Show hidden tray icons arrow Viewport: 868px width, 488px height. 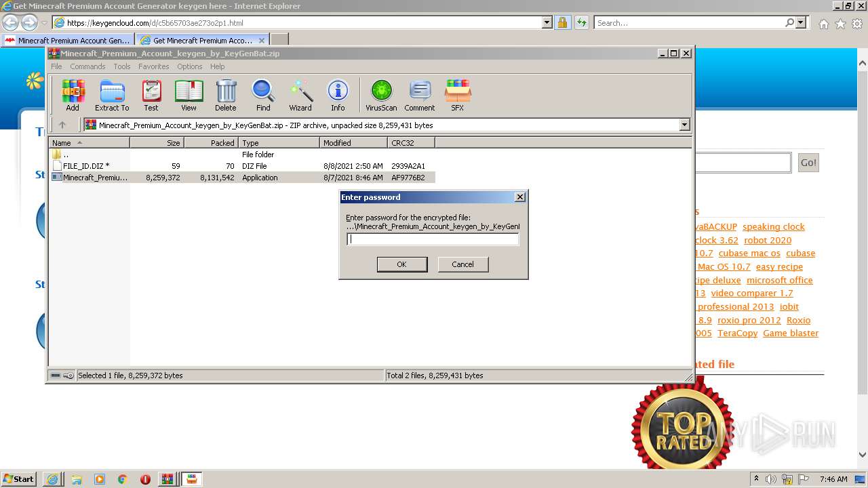(x=756, y=479)
